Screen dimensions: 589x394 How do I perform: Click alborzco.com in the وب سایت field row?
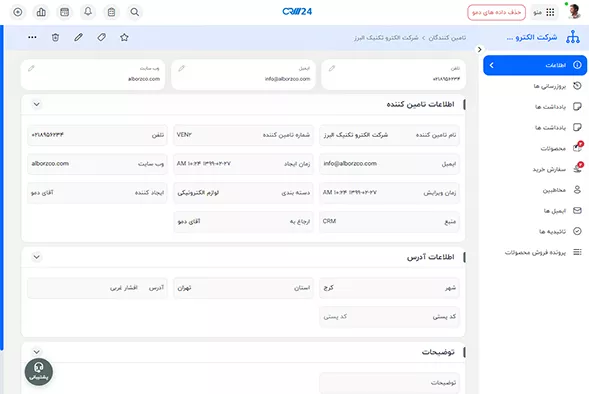(x=50, y=163)
